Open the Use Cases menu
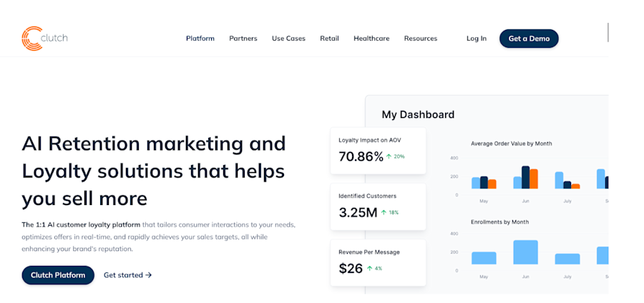The image size is (644, 303). [288, 39]
